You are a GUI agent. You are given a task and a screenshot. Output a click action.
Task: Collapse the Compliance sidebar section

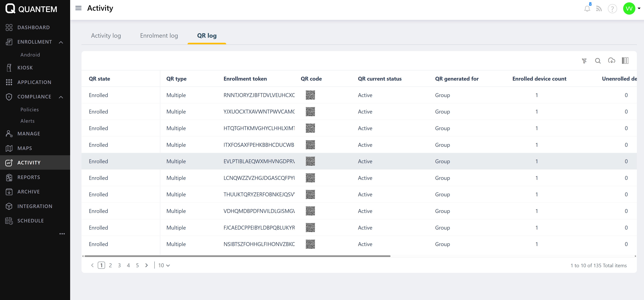(x=61, y=97)
